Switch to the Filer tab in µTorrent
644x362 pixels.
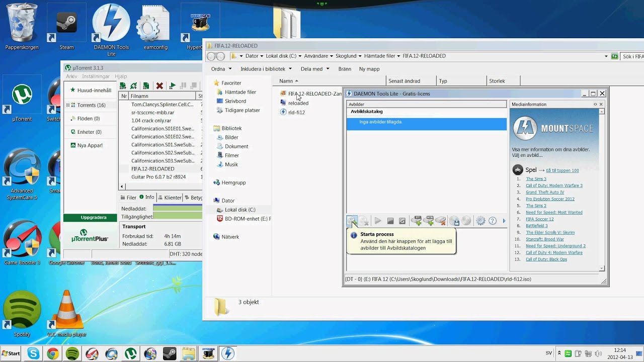[129, 198]
